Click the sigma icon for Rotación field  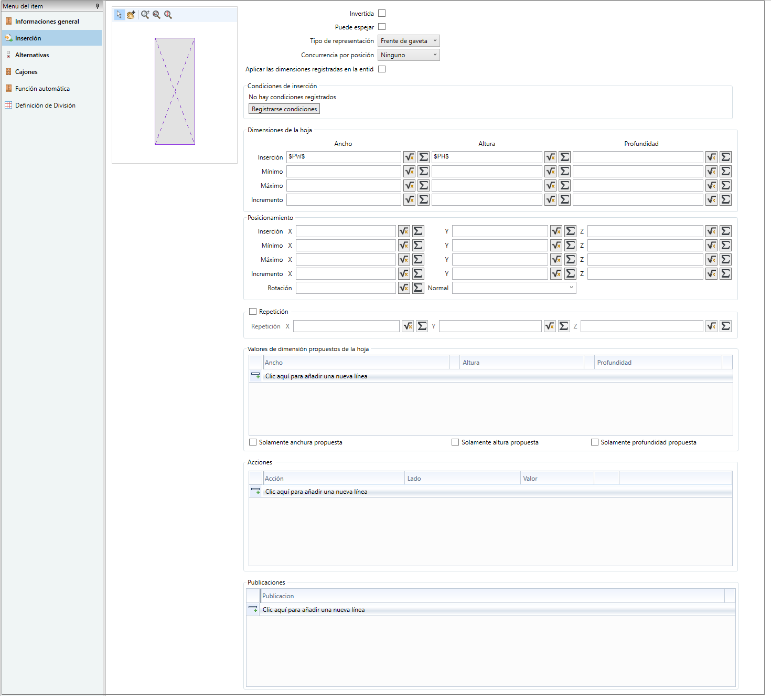pos(418,288)
